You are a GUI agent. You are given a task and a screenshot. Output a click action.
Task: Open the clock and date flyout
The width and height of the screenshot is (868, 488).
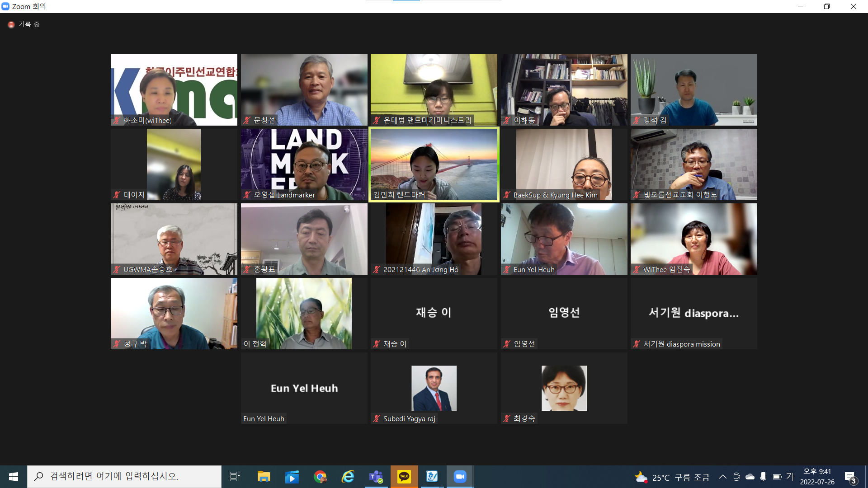[817, 477]
